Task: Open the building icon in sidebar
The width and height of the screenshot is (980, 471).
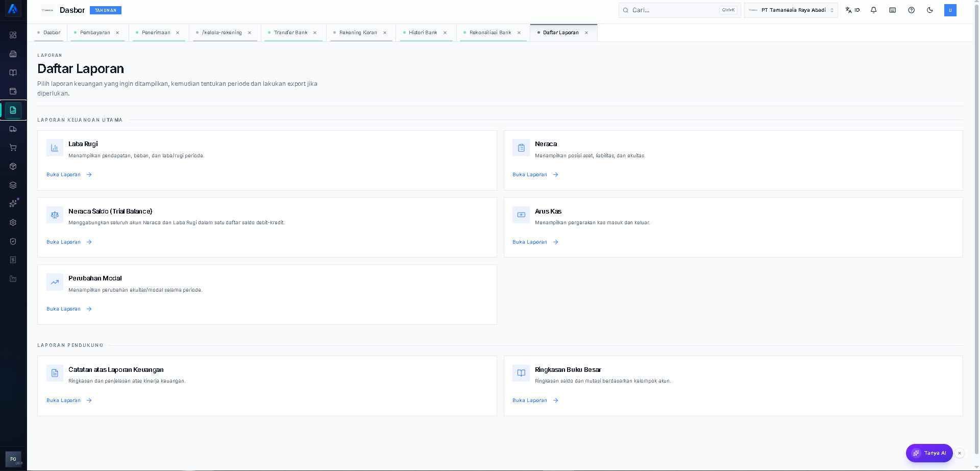Action: 13,54
